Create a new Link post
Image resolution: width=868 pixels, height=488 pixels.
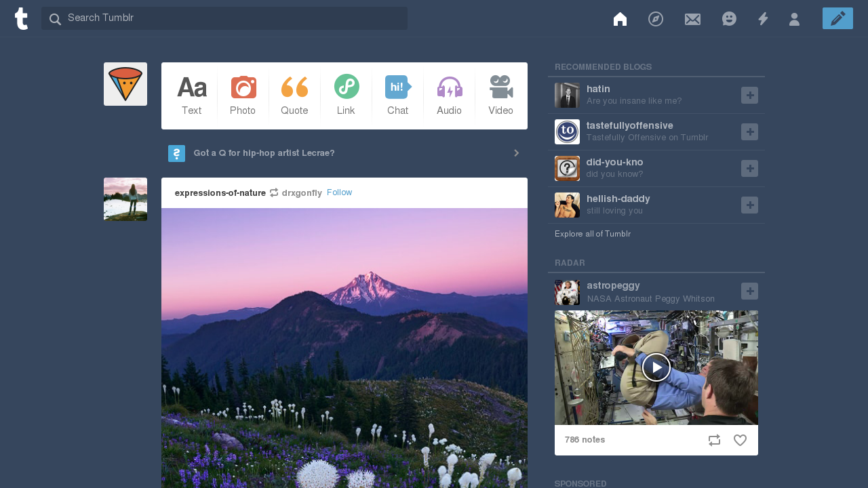(346, 96)
